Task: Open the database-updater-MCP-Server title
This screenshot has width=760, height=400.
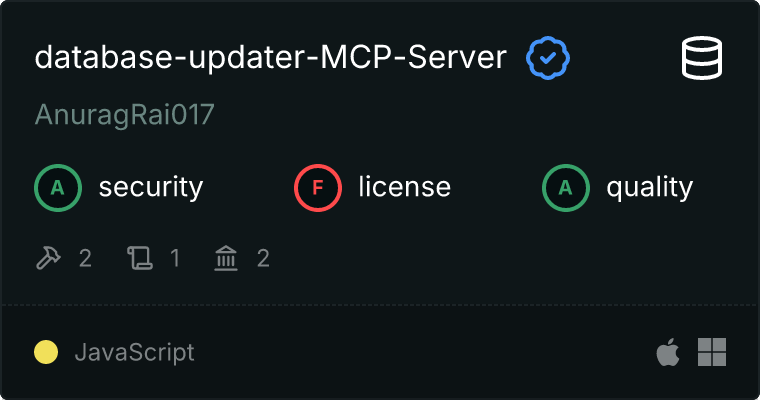Action: [x=270, y=58]
